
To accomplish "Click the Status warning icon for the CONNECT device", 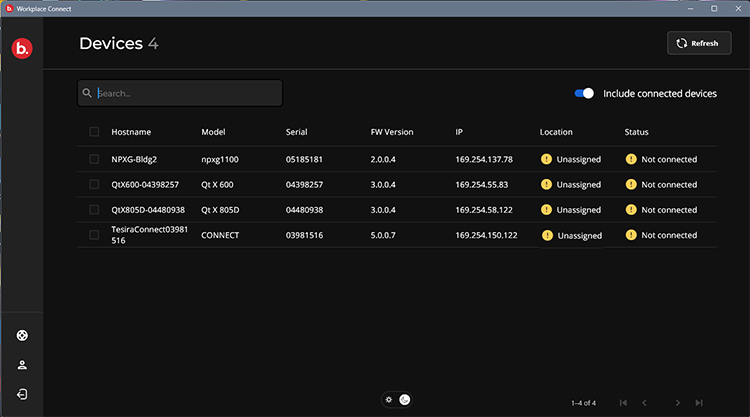I will [631, 235].
